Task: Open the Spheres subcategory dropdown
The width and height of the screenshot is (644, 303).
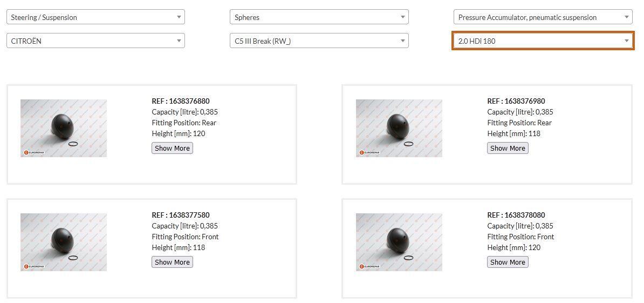Action: [319, 17]
